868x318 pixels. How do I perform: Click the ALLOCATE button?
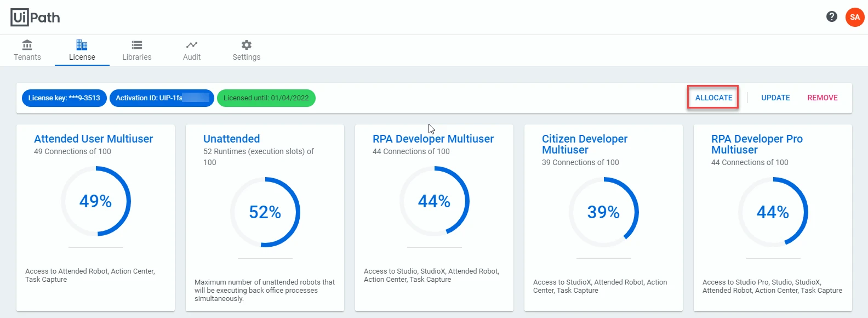point(713,98)
